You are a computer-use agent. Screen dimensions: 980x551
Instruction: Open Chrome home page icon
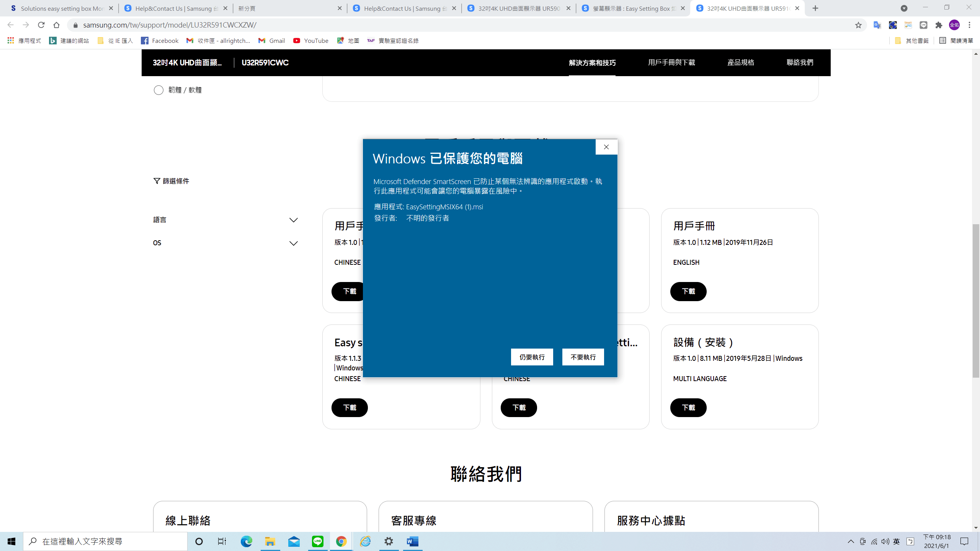56,25
